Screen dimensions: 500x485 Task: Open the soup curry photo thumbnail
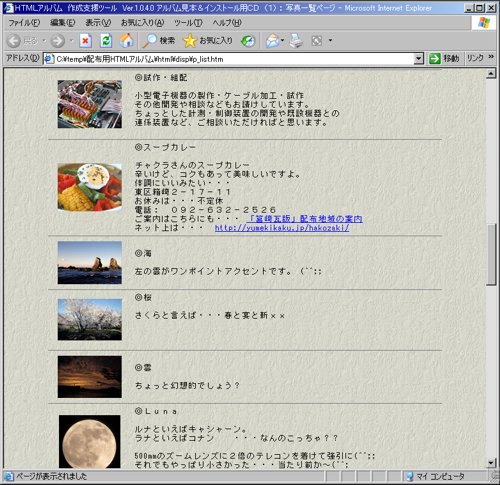coord(90,187)
